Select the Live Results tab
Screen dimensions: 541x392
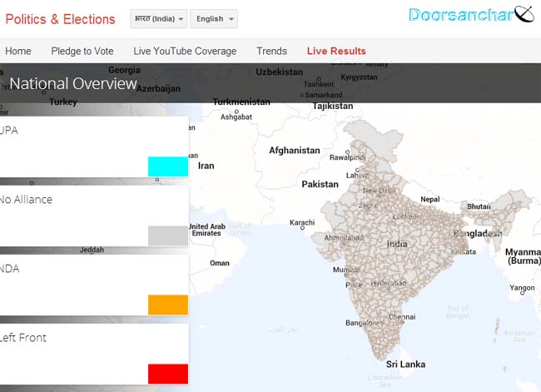point(336,51)
